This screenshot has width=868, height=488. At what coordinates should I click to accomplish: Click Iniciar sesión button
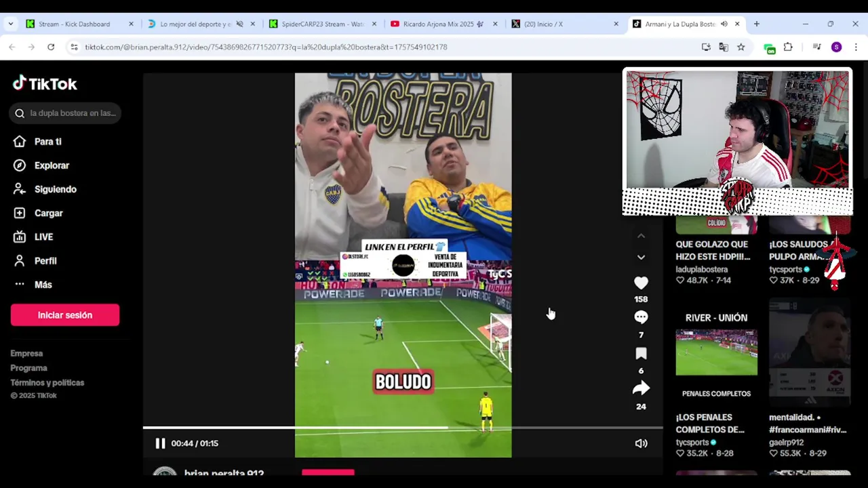[x=65, y=315]
